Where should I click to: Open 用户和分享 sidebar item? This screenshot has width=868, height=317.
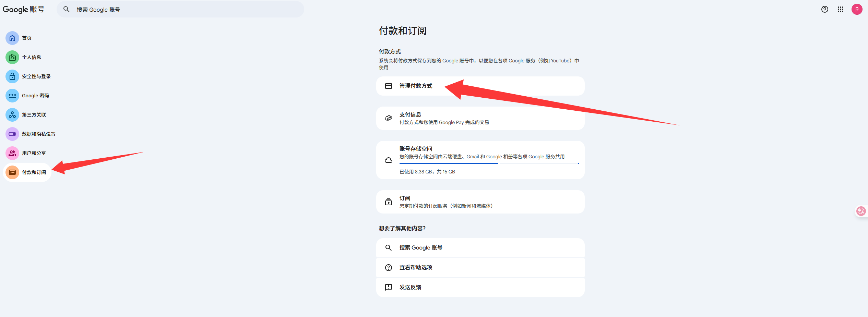(x=34, y=153)
